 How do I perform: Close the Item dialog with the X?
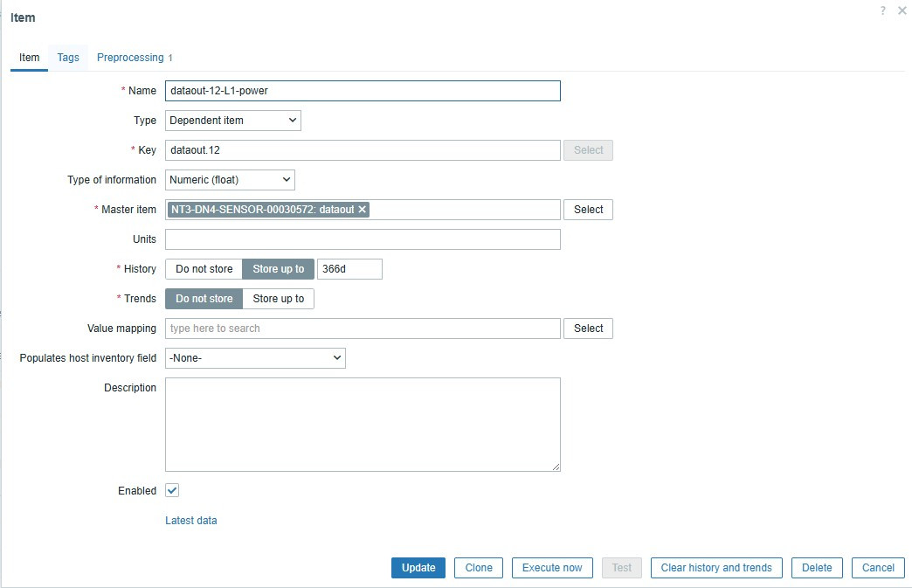902,10
